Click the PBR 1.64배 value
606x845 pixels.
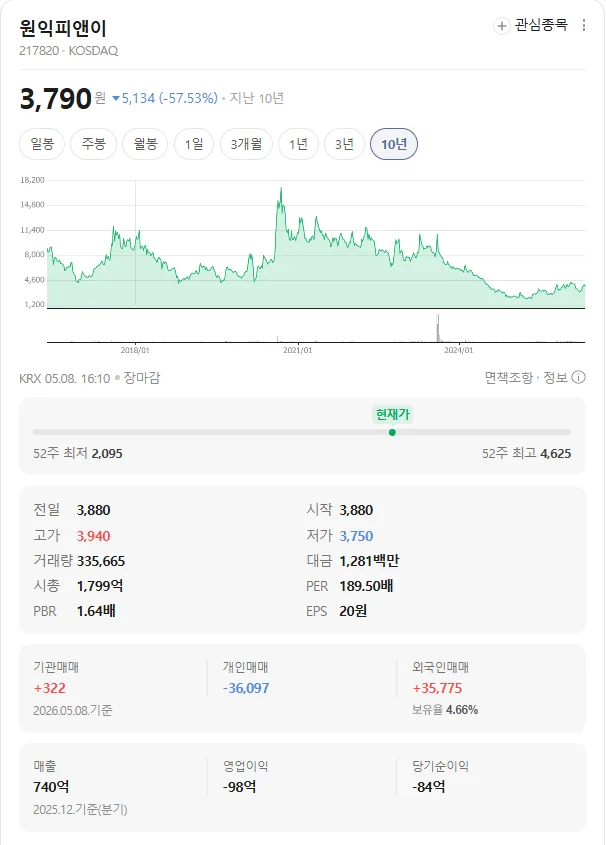point(96,611)
